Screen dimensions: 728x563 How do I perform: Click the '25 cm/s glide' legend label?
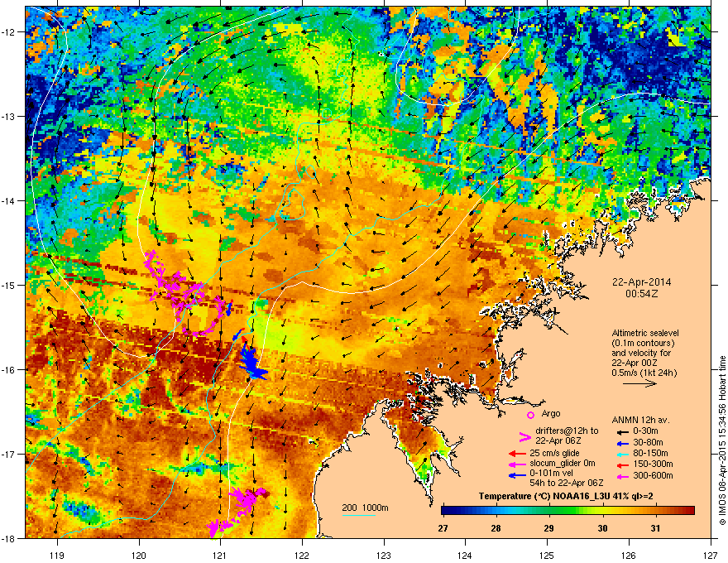pyautogui.click(x=554, y=453)
